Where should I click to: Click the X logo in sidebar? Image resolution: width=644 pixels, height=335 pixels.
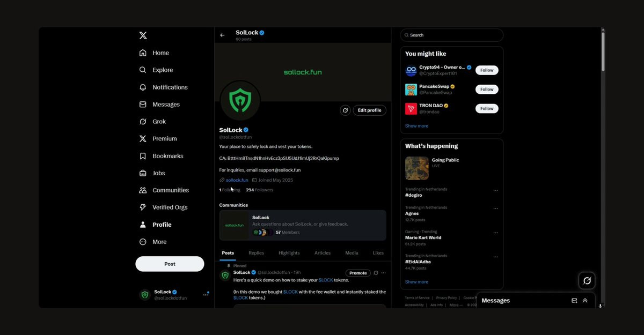coord(143,35)
